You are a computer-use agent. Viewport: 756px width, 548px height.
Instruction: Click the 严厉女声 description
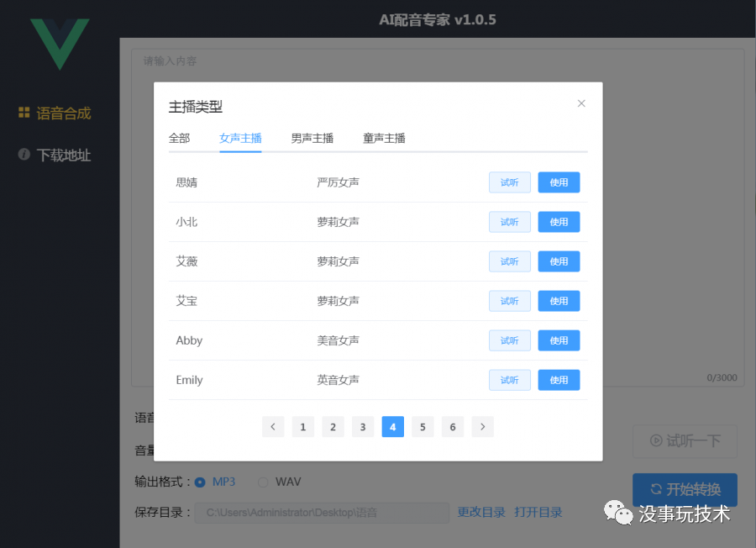(x=338, y=182)
